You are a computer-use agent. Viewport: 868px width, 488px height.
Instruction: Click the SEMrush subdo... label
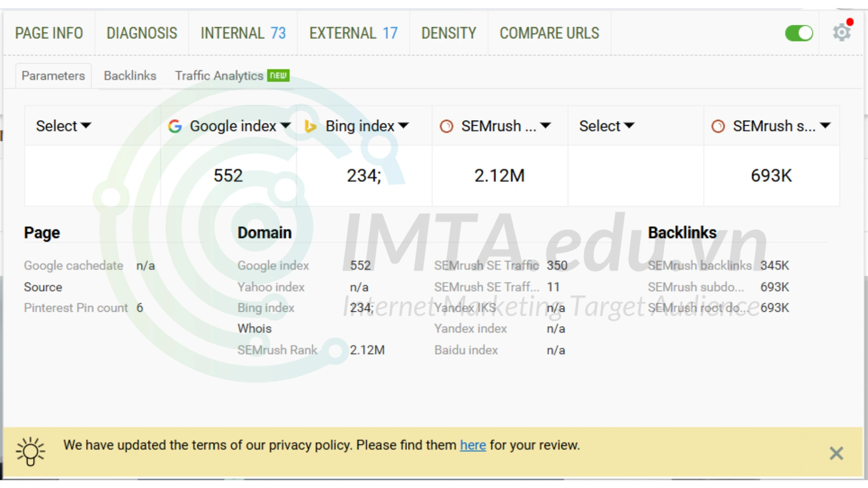point(696,287)
